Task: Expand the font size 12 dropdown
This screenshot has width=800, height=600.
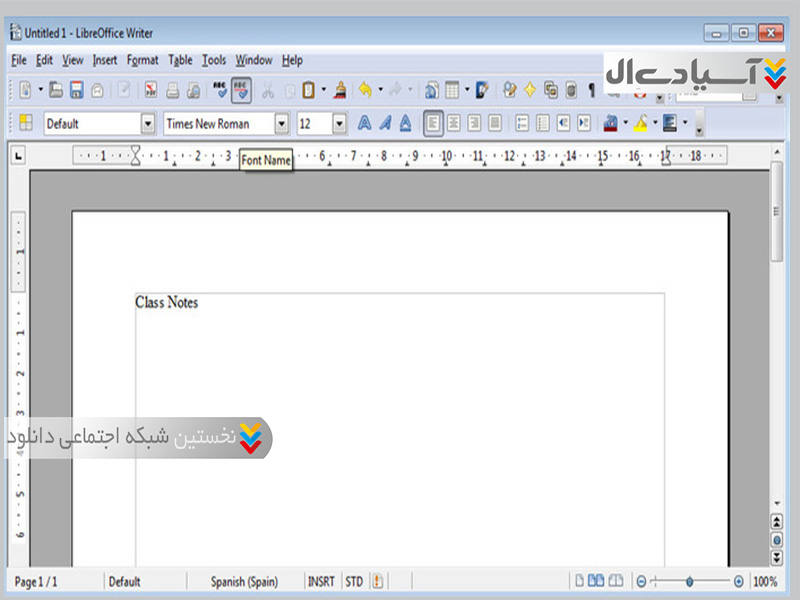Action: 339,124
